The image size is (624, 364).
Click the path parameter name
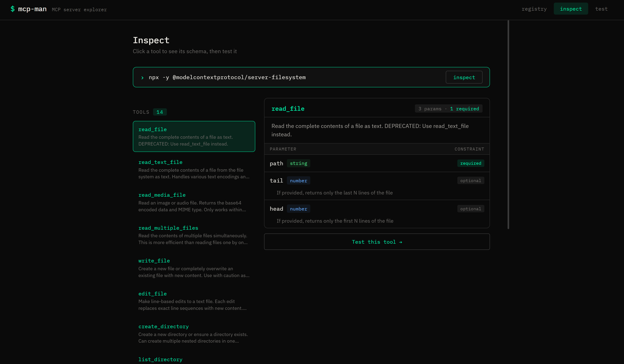click(x=276, y=163)
